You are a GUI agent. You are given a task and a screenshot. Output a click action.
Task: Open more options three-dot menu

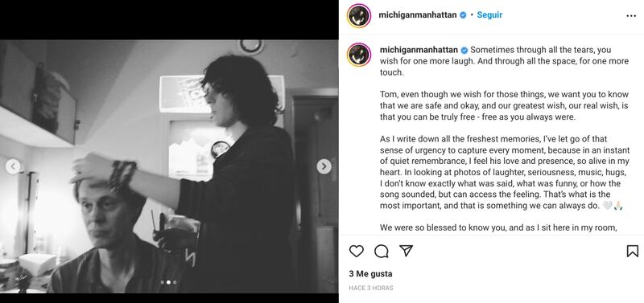(631, 16)
